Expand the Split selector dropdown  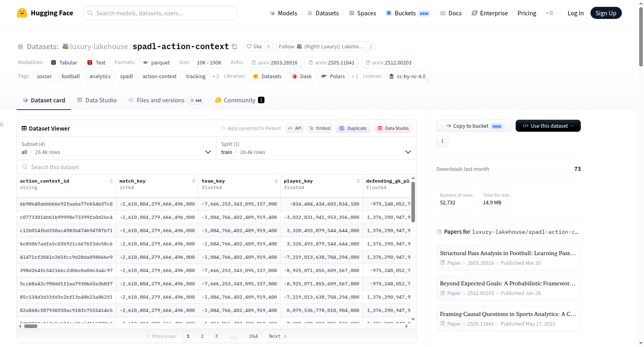click(316, 148)
